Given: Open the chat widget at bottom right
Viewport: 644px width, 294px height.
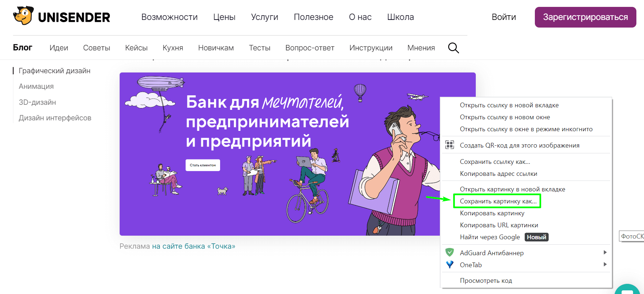Looking at the screenshot, I should [628, 290].
